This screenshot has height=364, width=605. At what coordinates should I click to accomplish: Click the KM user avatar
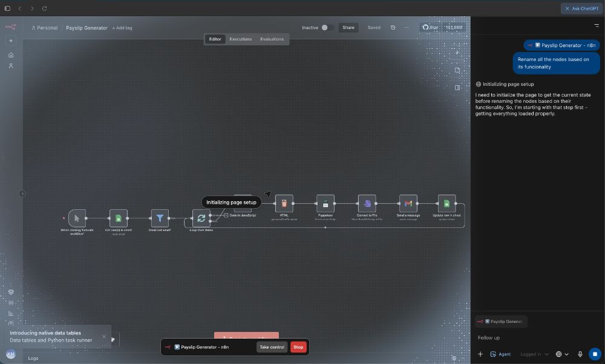pyautogui.click(x=11, y=354)
